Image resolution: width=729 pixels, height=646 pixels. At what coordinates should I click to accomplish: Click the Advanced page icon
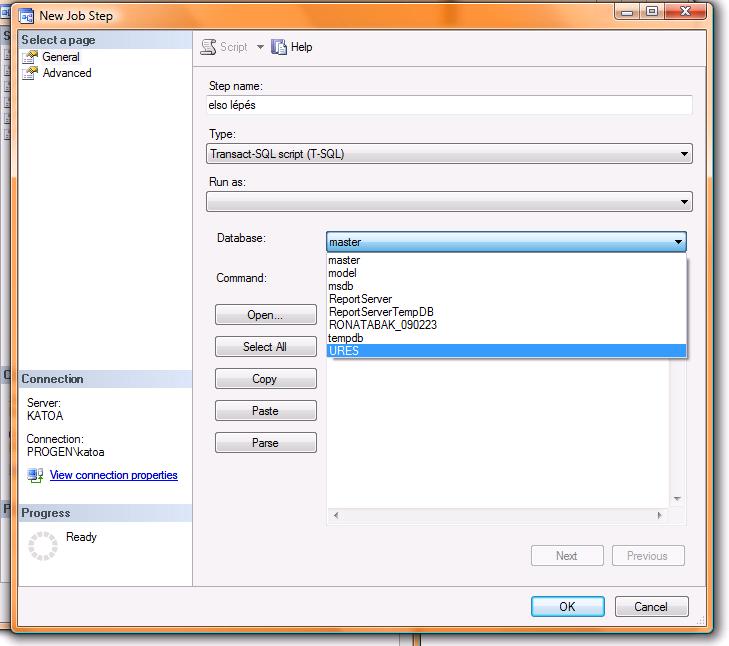point(30,73)
